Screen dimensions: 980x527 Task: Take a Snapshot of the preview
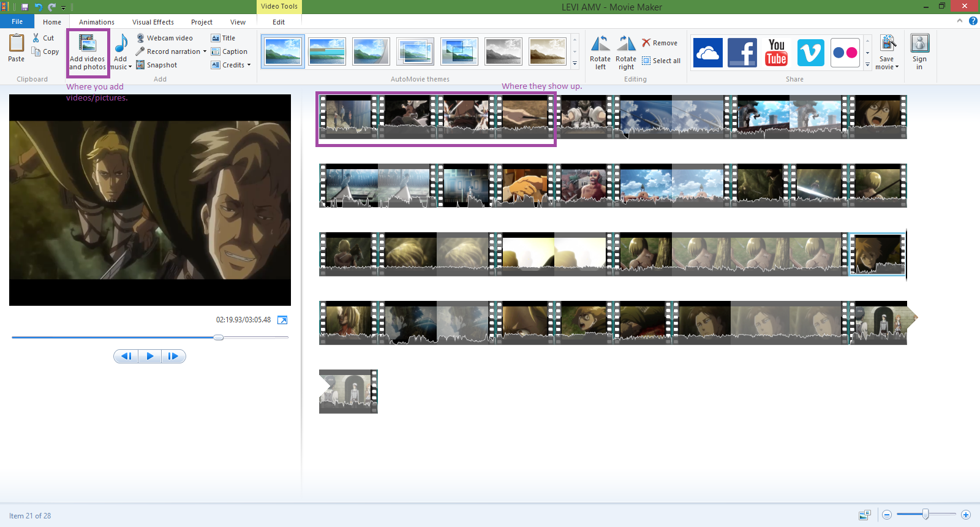tap(156, 65)
